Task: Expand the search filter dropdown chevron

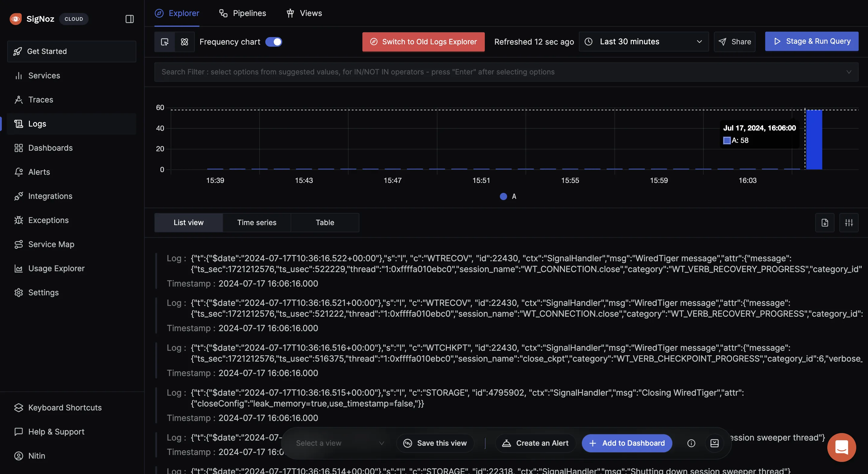Action: tap(849, 72)
